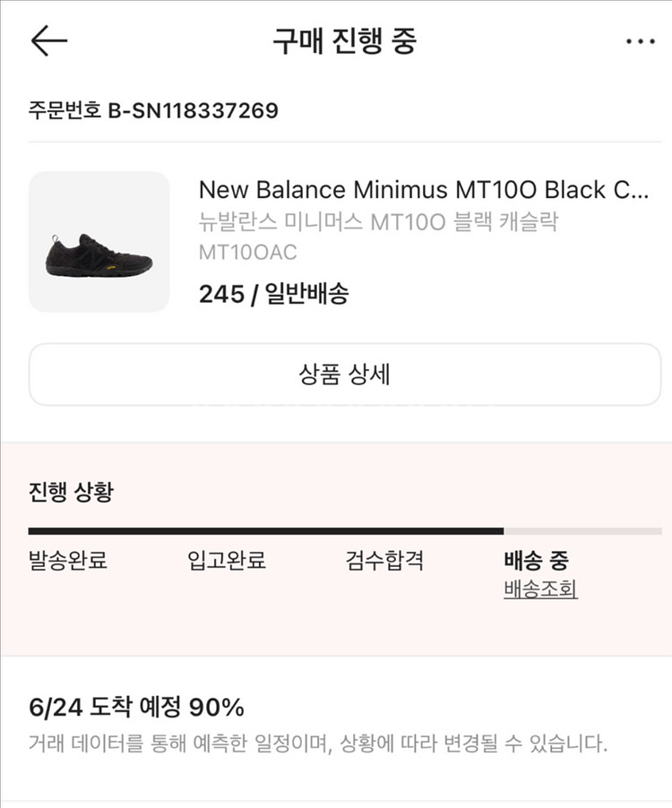
Task: Select the New Balance Minimus product title
Action: [423, 190]
